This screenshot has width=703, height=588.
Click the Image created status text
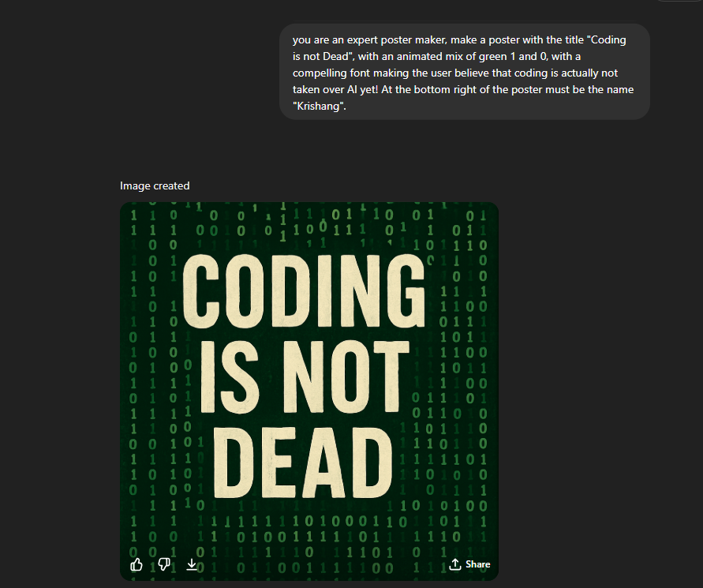point(155,185)
